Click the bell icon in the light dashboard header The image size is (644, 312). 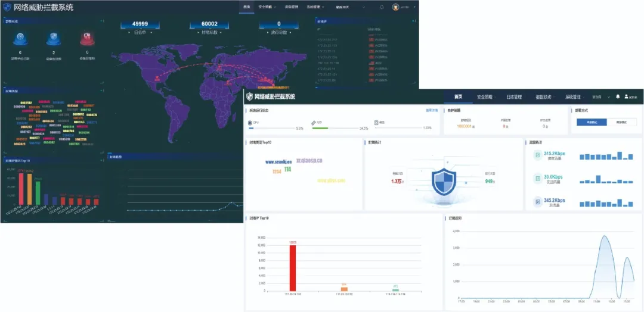click(618, 96)
